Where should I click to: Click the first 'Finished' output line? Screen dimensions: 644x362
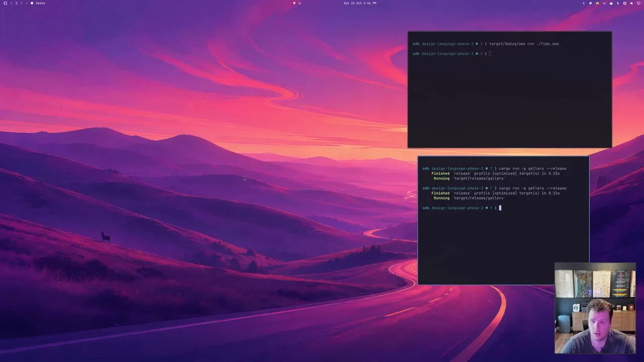(x=495, y=173)
